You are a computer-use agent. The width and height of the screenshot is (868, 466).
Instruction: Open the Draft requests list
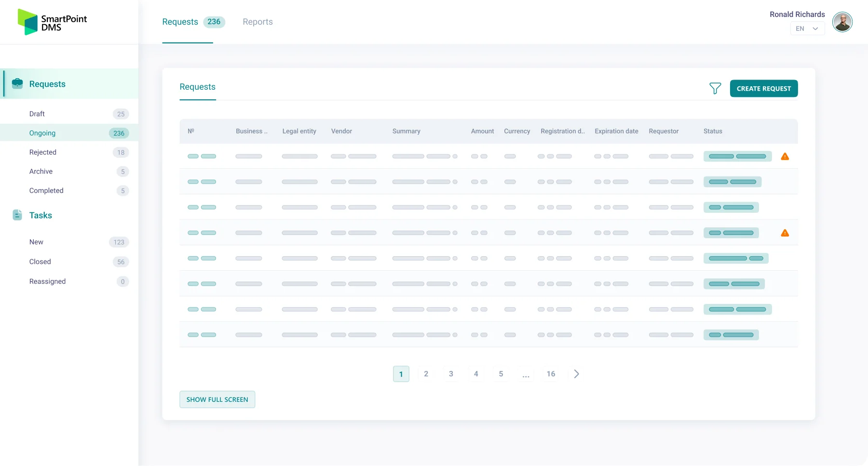pos(37,114)
